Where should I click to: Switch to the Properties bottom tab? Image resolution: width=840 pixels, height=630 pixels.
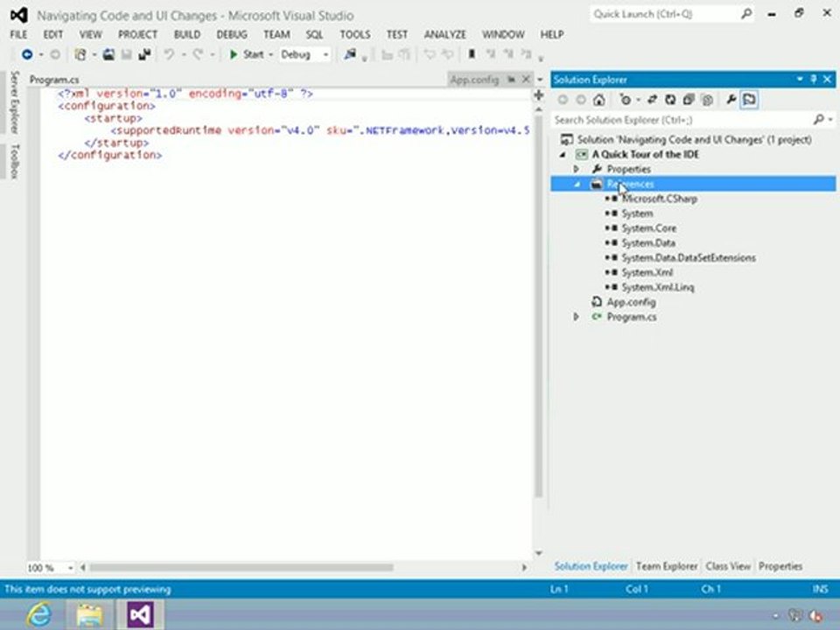(780, 566)
